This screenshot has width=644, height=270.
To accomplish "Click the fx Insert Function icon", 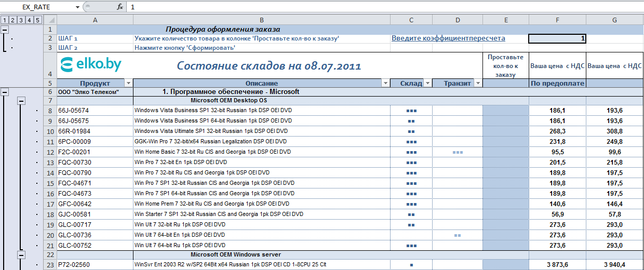I will click(120, 7).
